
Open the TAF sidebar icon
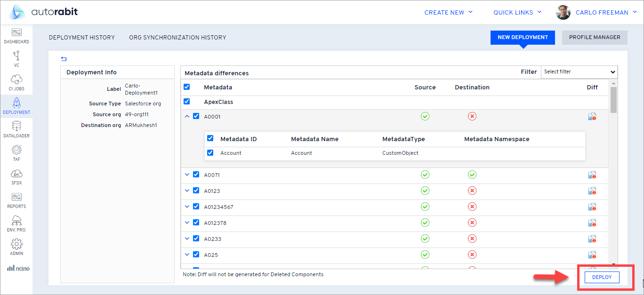pyautogui.click(x=16, y=150)
